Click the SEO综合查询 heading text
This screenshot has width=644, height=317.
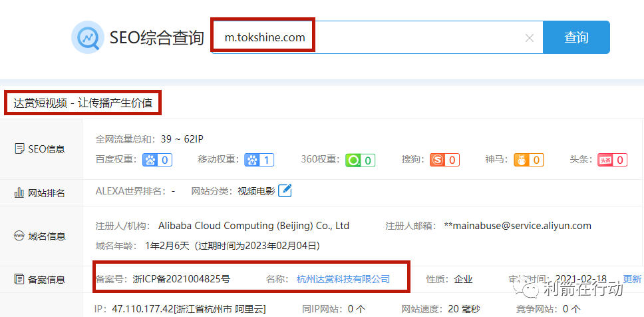(x=157, y=38)
